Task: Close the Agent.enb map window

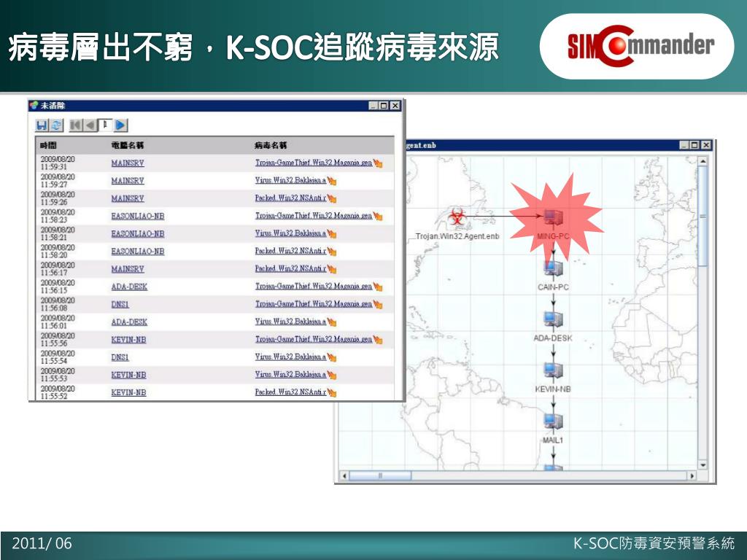Action: (x=706, y=145)
